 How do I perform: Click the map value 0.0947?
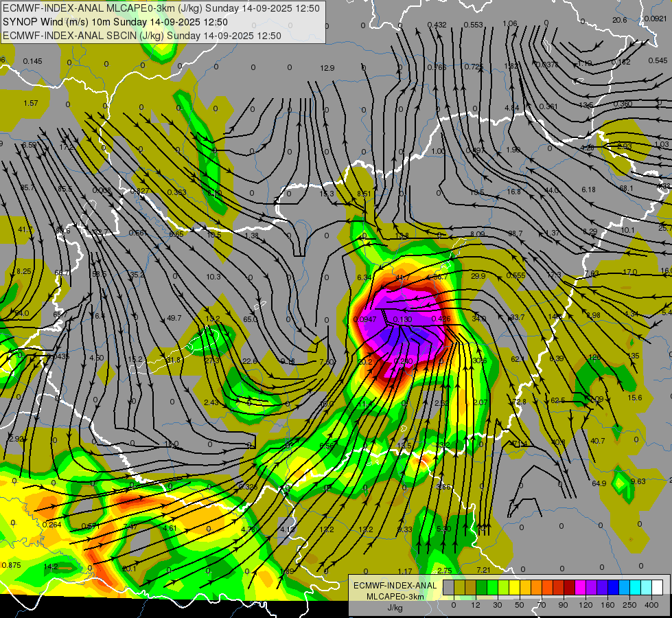[364, 319]
